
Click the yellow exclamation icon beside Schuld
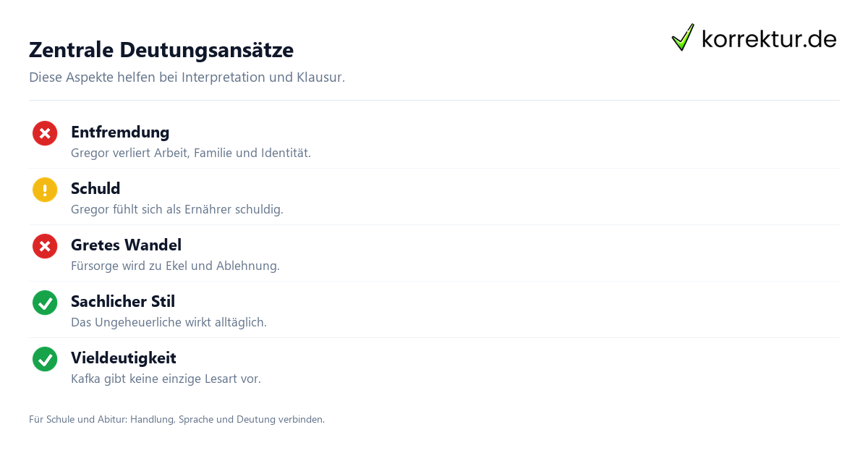point(45,190)
